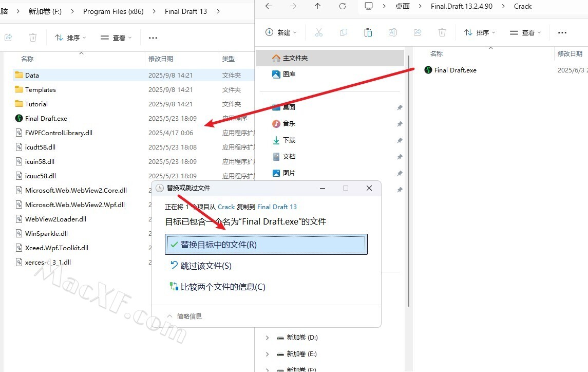Screen dimensions: 588x372
Task: Expand the chevron after Final Draft 13 breadcrumb
Action: (x=218, y=11)
